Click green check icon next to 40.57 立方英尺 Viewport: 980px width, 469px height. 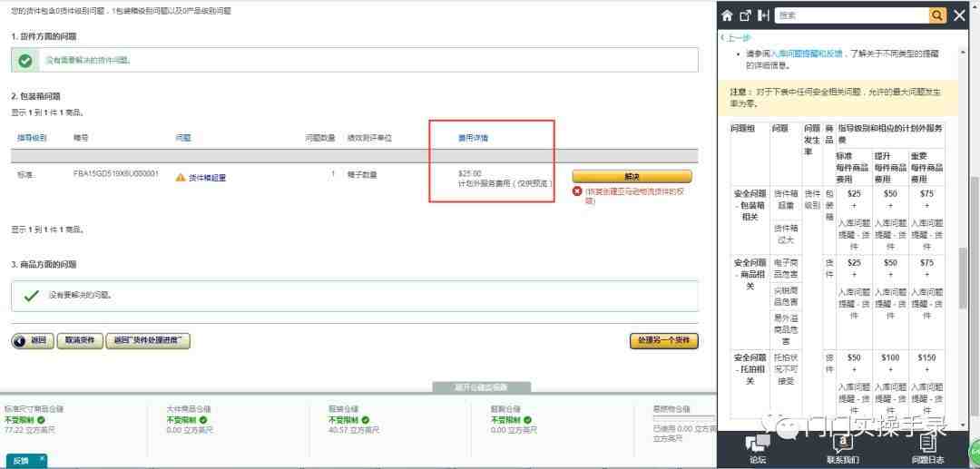365,420
